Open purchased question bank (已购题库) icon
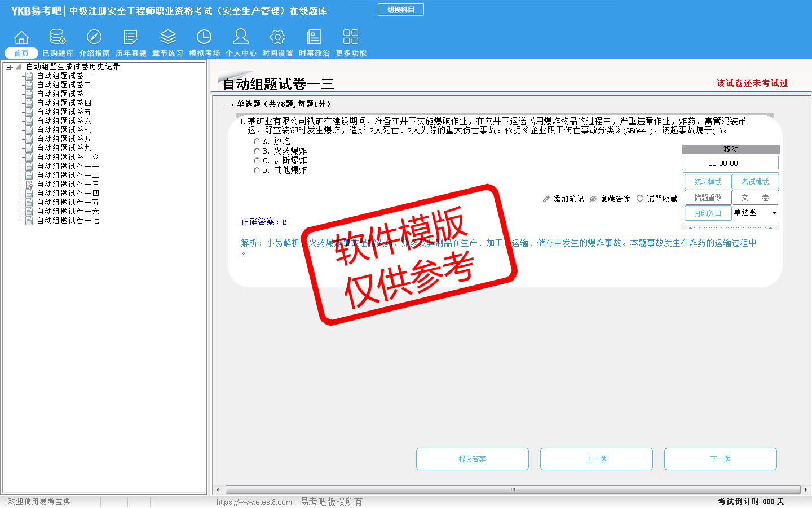The width and height of the screenshot is (812, 508). [58, 37]
